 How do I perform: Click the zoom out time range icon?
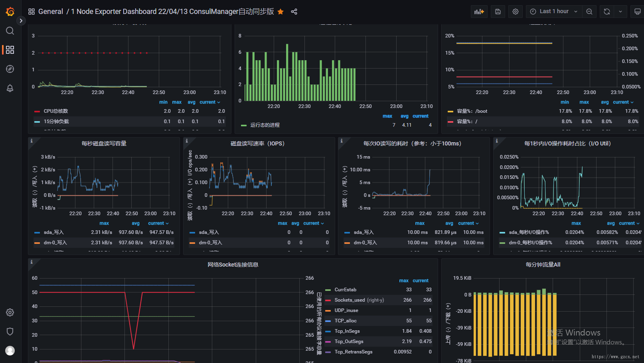click(589, 12)
